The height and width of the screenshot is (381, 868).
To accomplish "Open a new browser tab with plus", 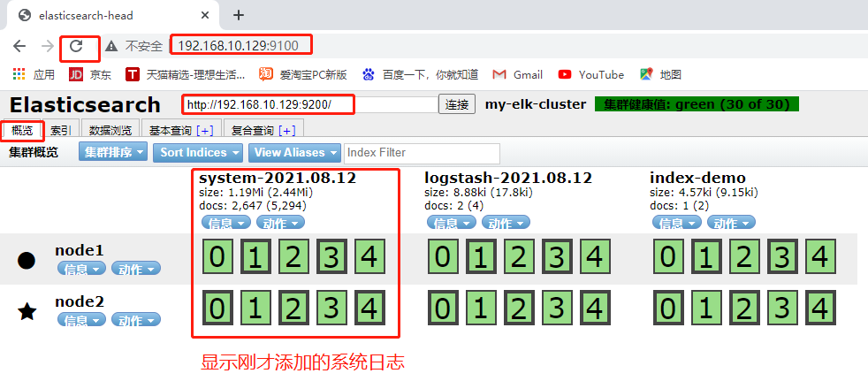I will 239,16.
